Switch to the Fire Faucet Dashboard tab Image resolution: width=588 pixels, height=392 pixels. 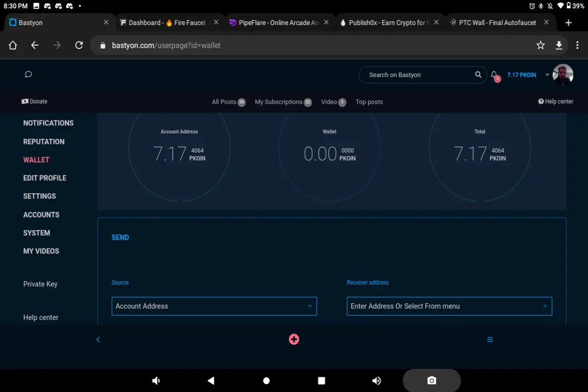coord(170,23)
